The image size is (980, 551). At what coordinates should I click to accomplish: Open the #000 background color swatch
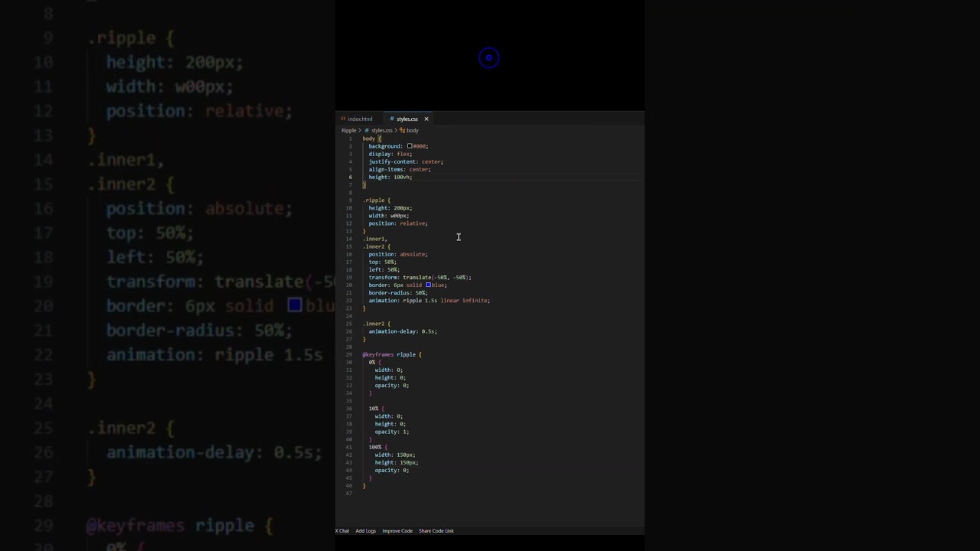pos(410,146)
